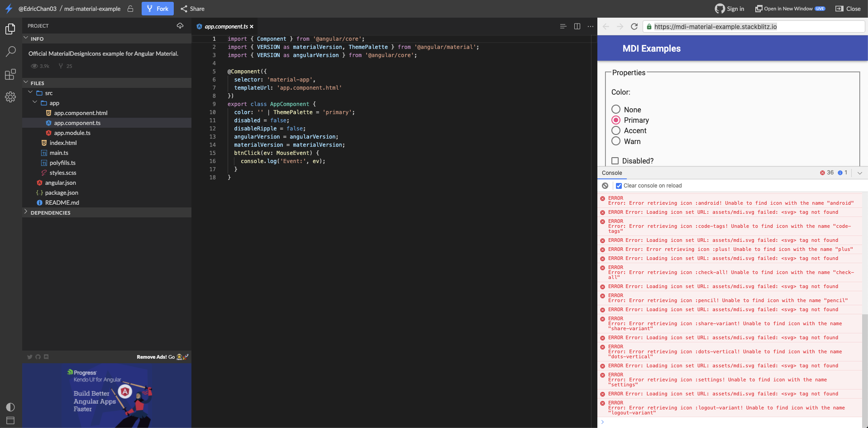Split the editor with the split icon
The image size is (868, 428).
[x=577, y=26]
